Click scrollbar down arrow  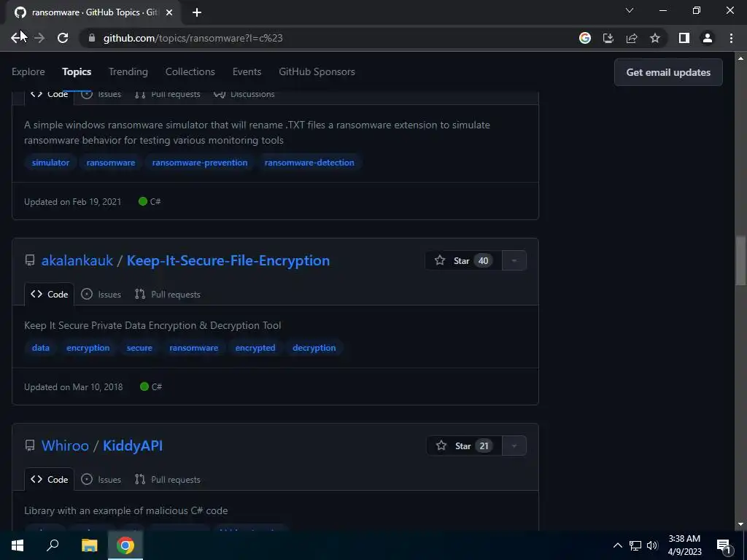tap(740, 525)
